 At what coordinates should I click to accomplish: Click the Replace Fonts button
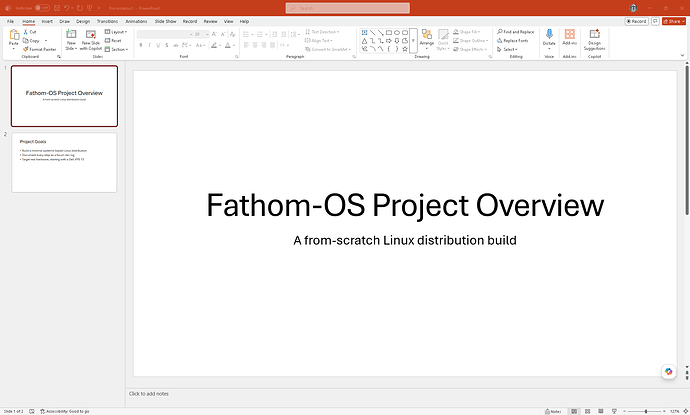pyautogui.click(x=513, y=40)
